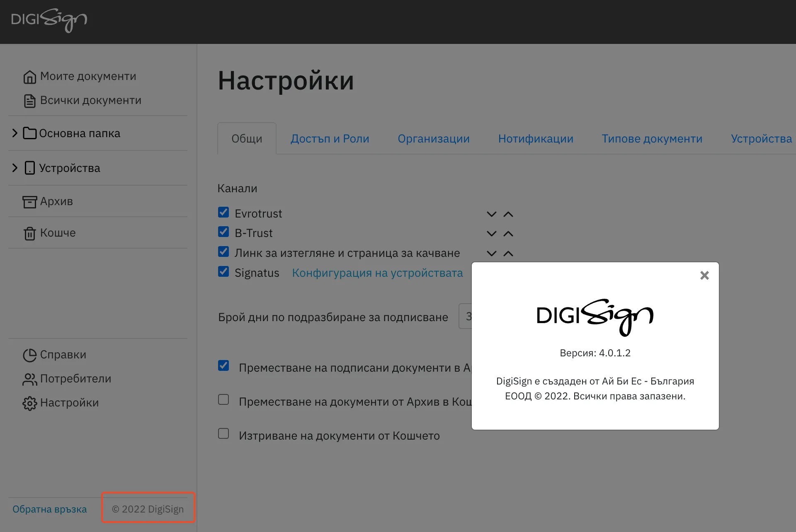Click the DigiSign logo in header
This screenshot has height=532, width=796.
(49, 20)
